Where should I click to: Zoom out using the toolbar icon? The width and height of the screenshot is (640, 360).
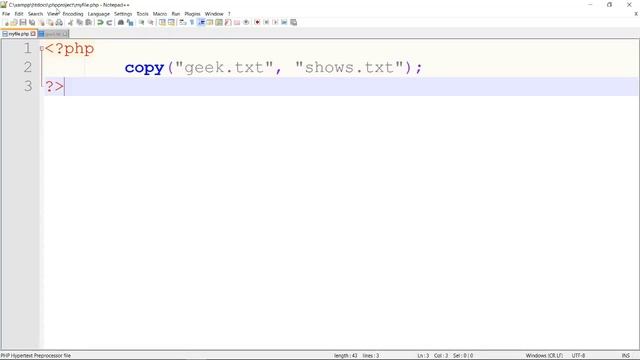151,22
